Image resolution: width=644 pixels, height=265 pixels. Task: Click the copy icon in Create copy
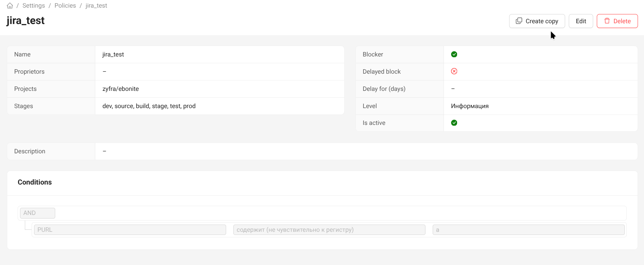point(519,21)
